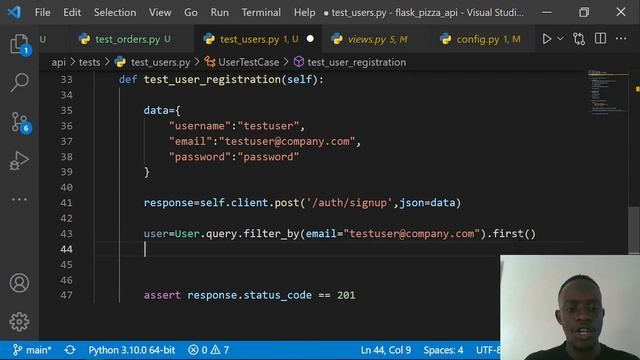640x360 pixels.
Task: Click the user=User.query.filter_by line
Action: [340, 234]
